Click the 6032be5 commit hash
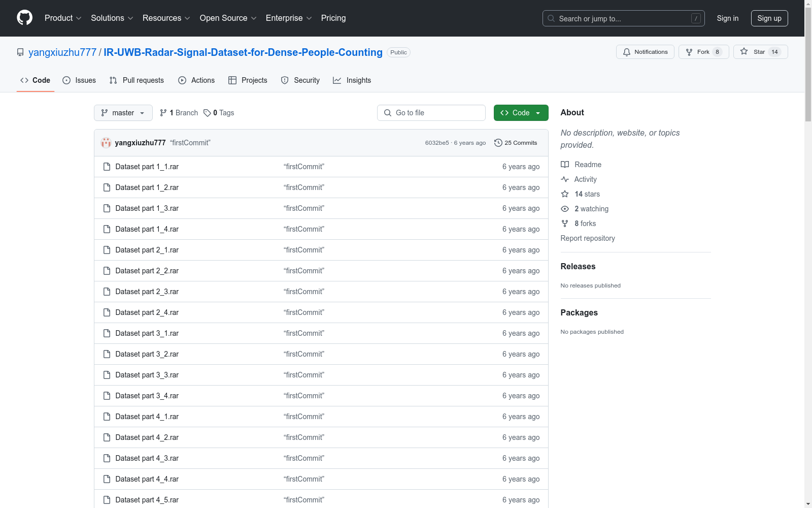The image size is (812, 508). tap(437, 143)
